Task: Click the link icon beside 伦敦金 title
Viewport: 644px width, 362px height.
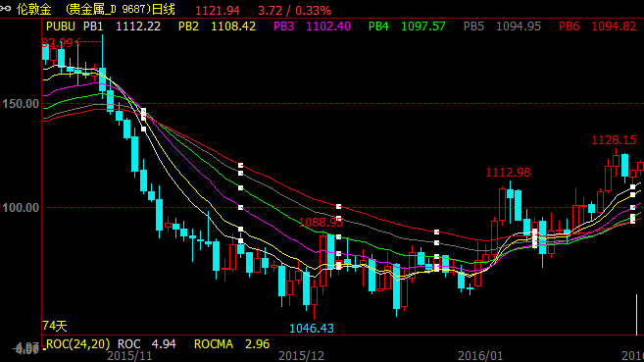Action: coord(5,9)
